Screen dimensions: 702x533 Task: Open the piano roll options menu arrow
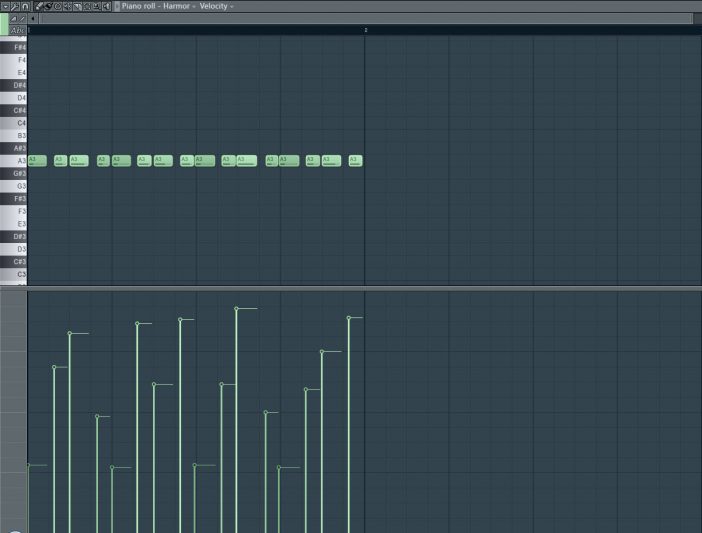click(5, 6)
